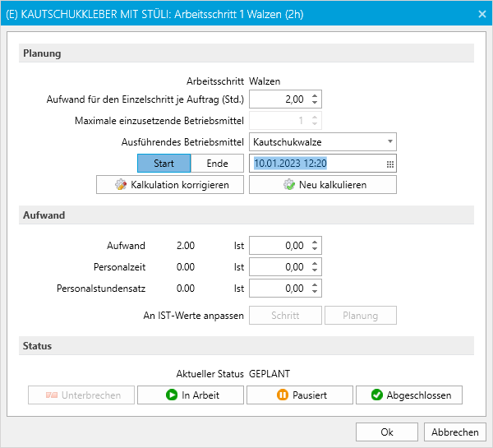The height and width of the screenshot is (448, 493).
Task: Click the date field showing 10.01.2023 12:20
Action: click(316, 164)
